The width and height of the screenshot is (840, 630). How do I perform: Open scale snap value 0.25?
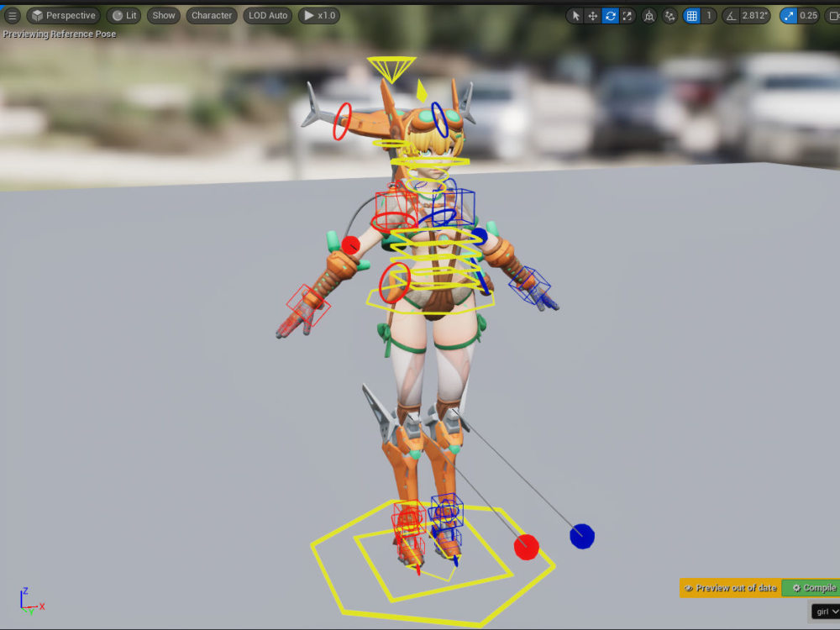click(x=808, y=15)
